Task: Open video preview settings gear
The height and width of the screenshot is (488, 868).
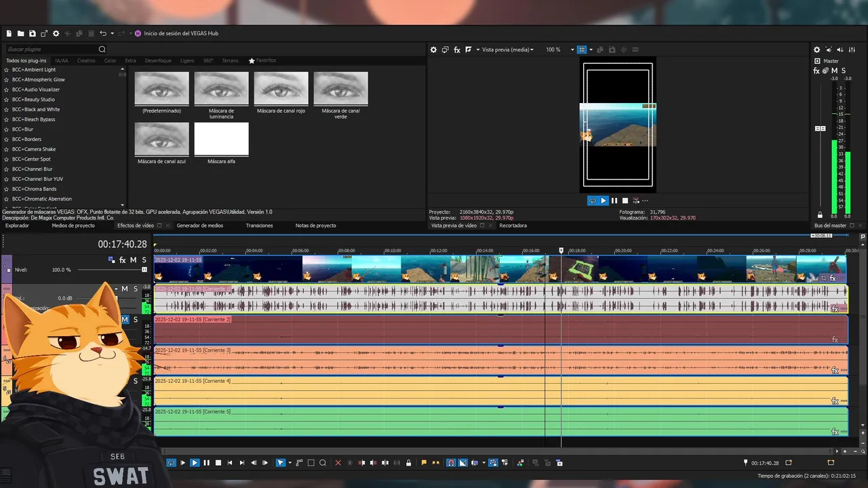Action: click(434, 49)
